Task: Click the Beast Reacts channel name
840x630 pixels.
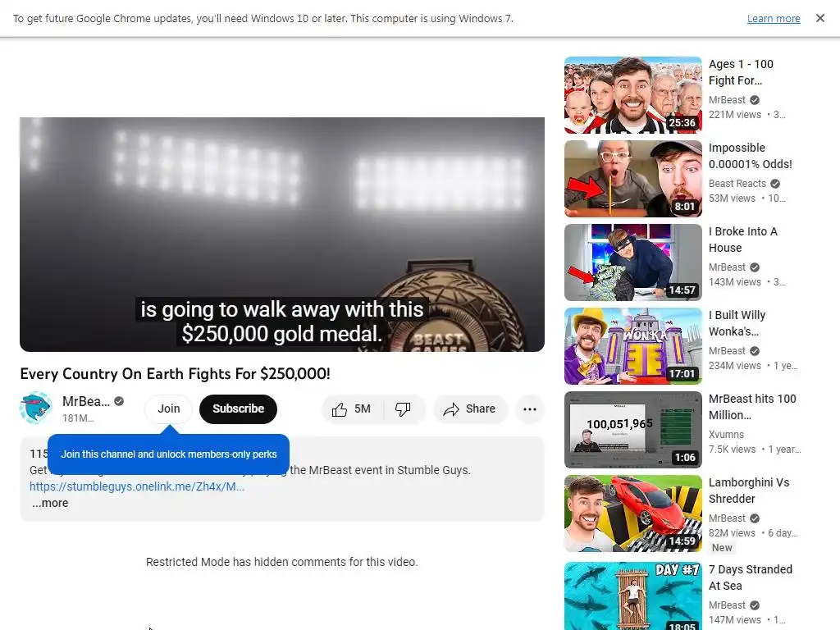Action: (737, 183)
